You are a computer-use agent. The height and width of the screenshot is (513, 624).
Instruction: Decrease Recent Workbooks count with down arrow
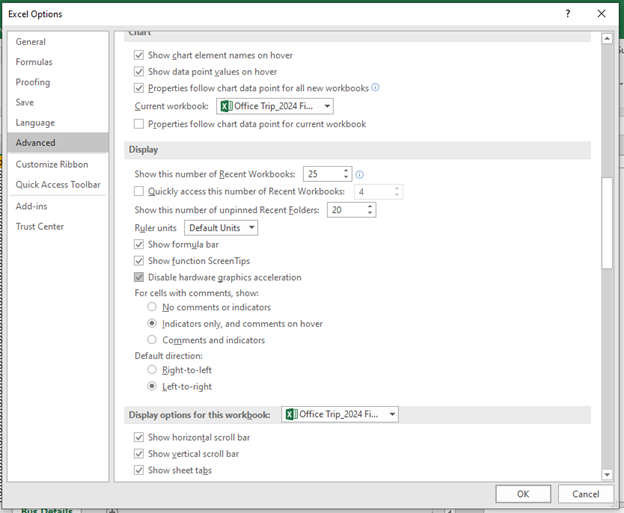(x=346, y=177)
